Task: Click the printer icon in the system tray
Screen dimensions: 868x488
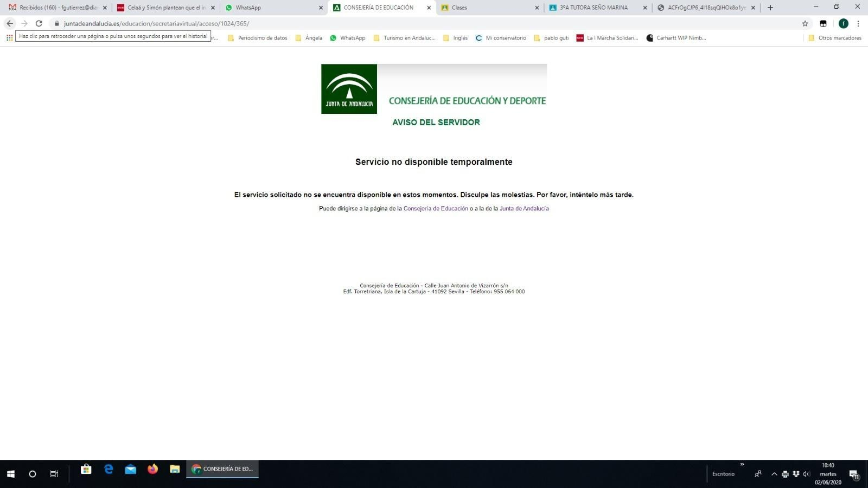Action: click(x=786, y=473)
